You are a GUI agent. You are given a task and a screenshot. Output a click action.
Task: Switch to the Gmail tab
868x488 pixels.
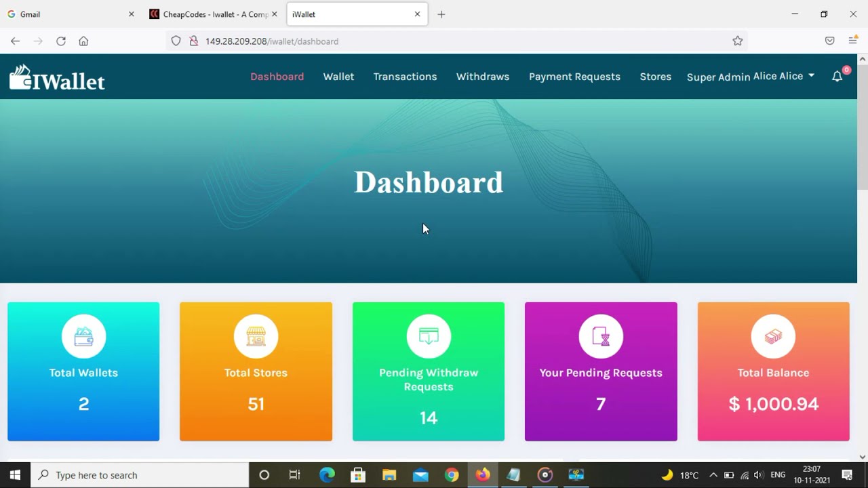tap(71, 14)
